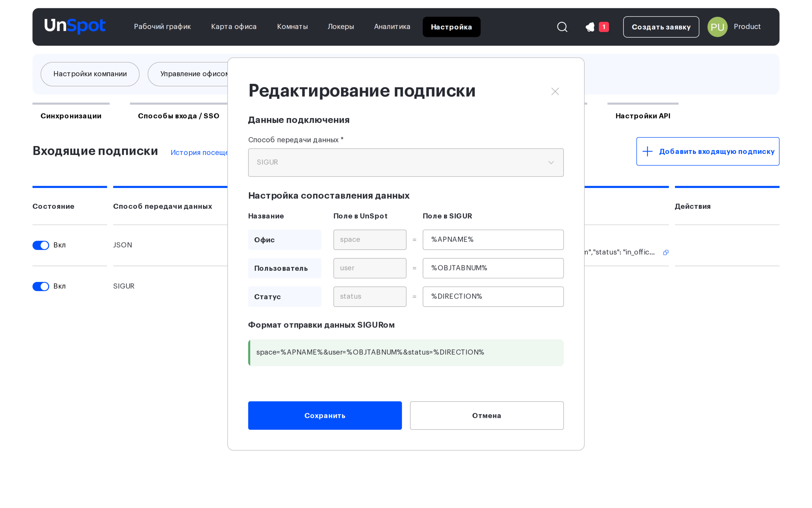The height and width of the screenshot is (508, 812).
Task: Open the Рабочий график menu
Action: pos(162,27)
